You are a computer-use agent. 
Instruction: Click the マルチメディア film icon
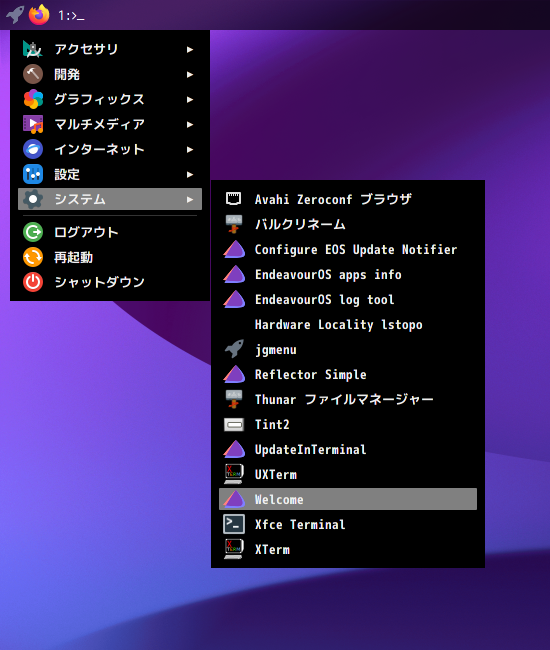[33, 124]
